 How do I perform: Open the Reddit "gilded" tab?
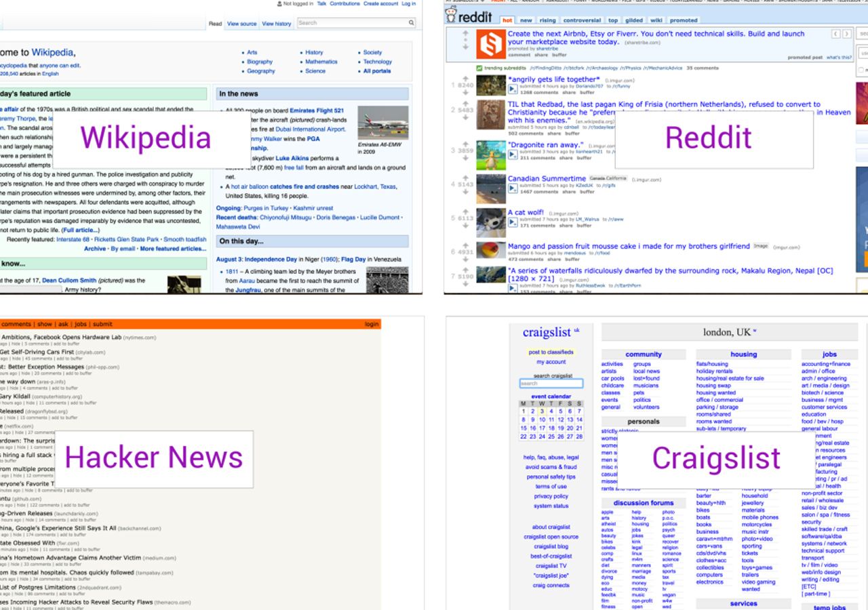tap(634, 20)
